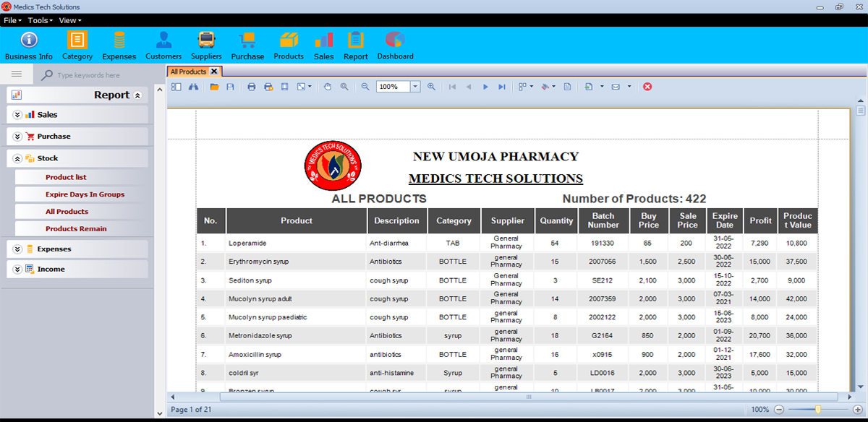Save the report using the floppy disk icon
Viewport: 868px width, 422px height.
pyautogui.click(x=230, y=87)
